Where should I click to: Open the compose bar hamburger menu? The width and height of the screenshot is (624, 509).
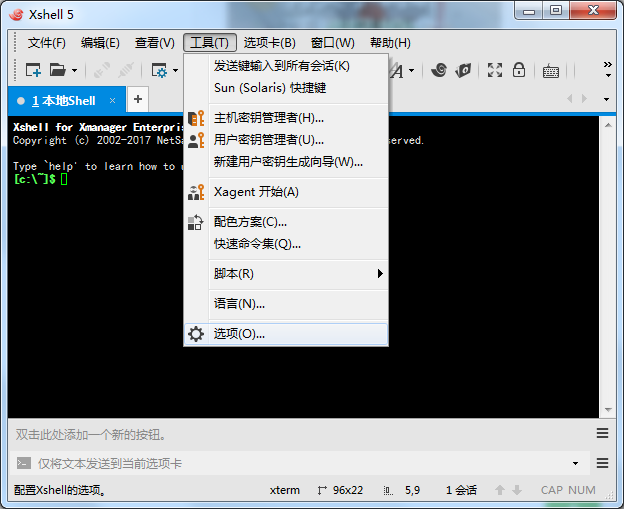[x=603, y=463]
